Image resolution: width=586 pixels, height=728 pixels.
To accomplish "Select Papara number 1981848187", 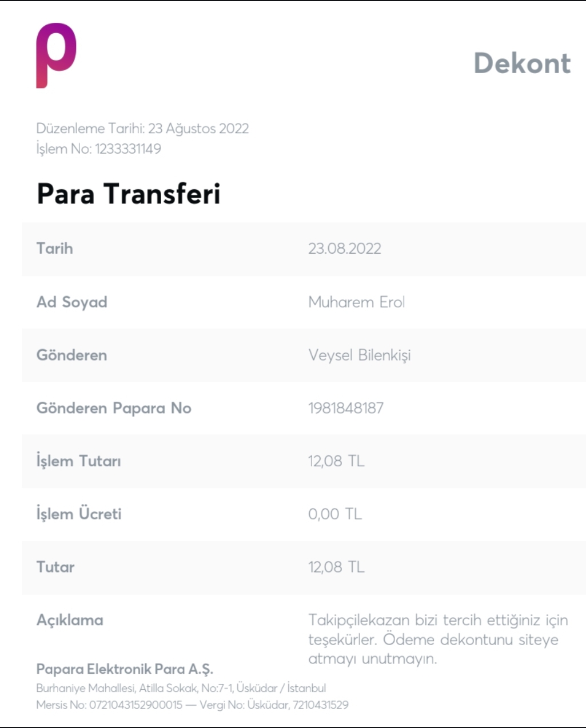I will (x=346, y=408).
